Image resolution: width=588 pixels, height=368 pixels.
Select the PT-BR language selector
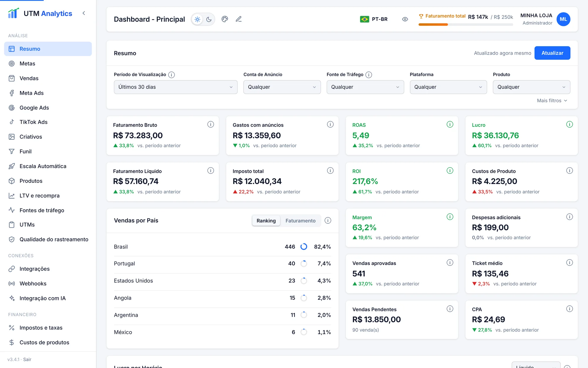coord(374,19)
